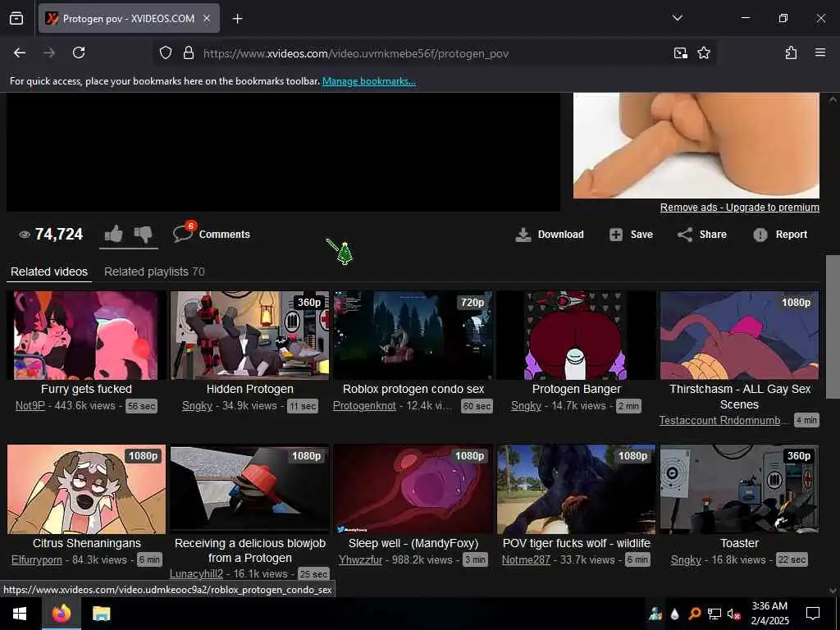Open Sngky link under Hidden Protogen
840x630 pixels.
click(197, 405)
